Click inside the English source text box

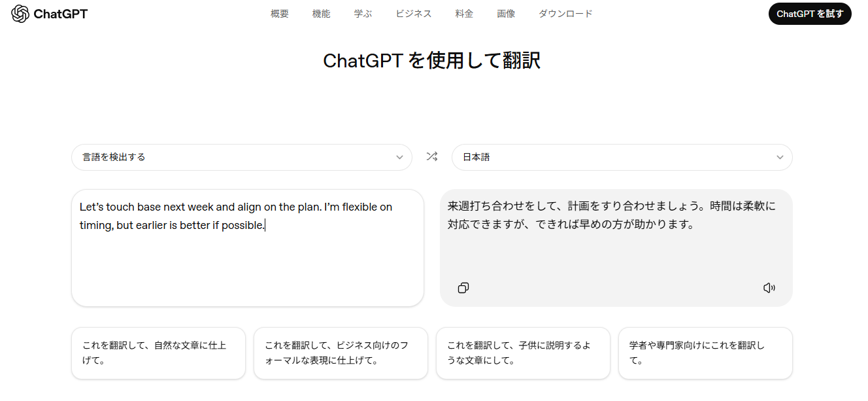pos(247,262)
